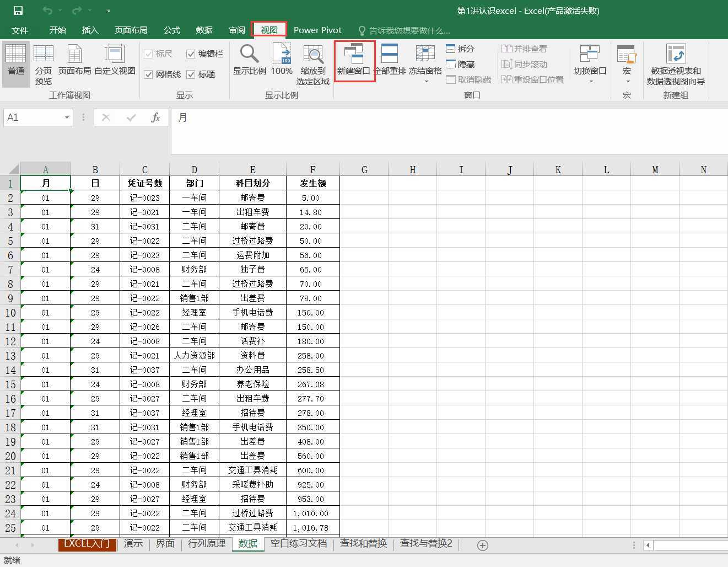
Task: Click the 科目划分 header cell
Action: pos(253,183)
